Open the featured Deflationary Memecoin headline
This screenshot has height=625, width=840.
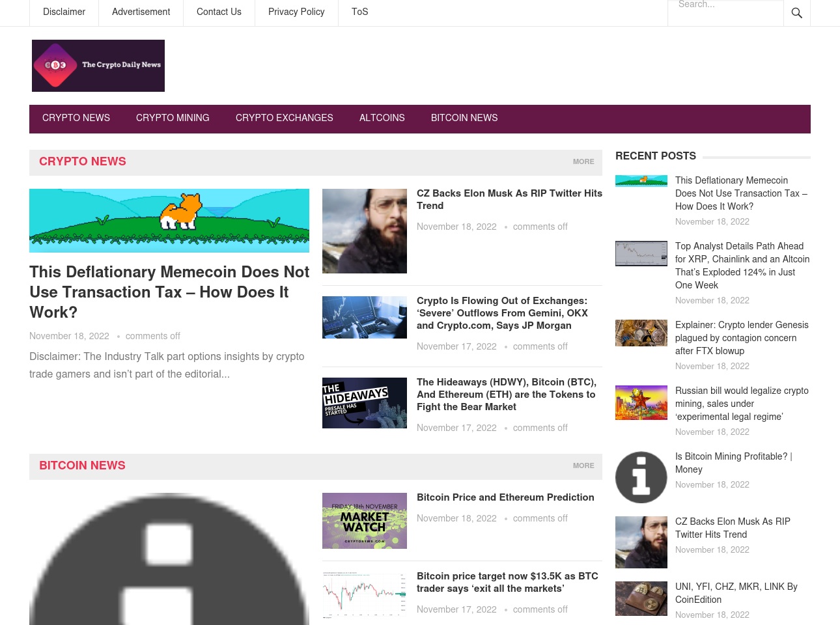click(169, 292)
